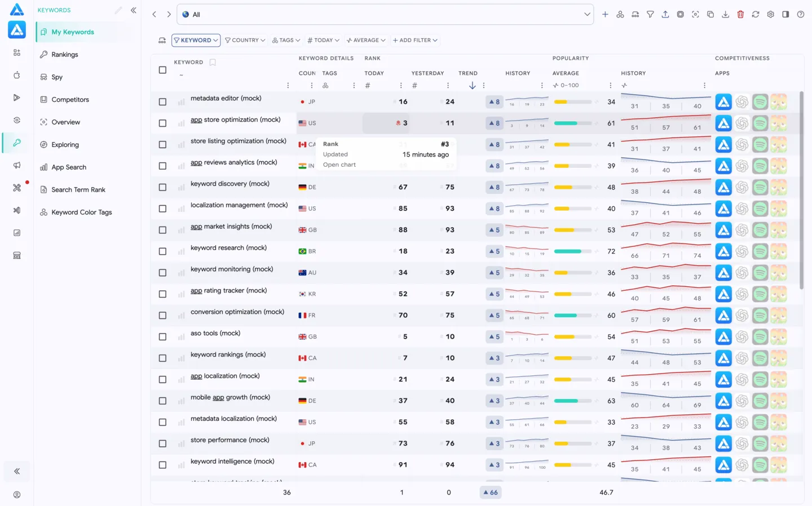Toggle the side panel layout icon
The image size is (812, 506).
785,15
